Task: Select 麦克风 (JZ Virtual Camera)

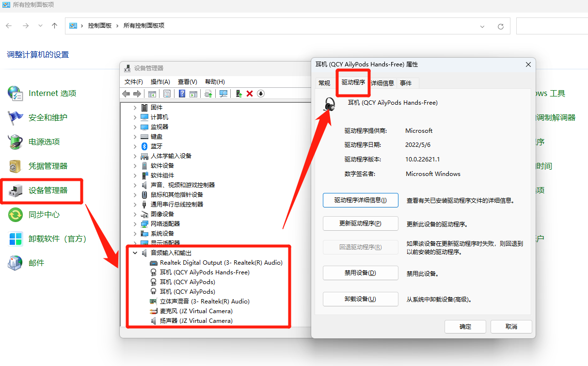Action: [196, 311]
